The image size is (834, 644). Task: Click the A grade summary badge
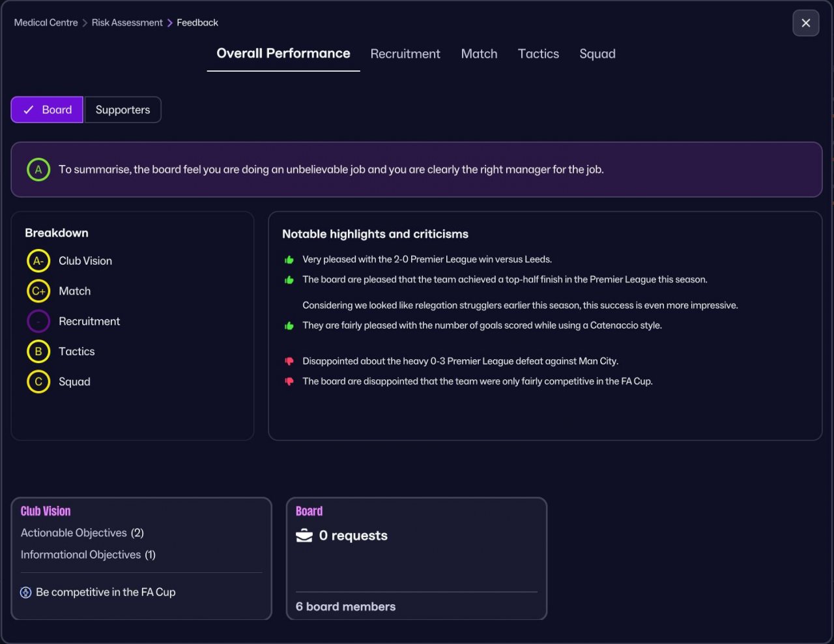pyautogui.click(x=38, y=169)
